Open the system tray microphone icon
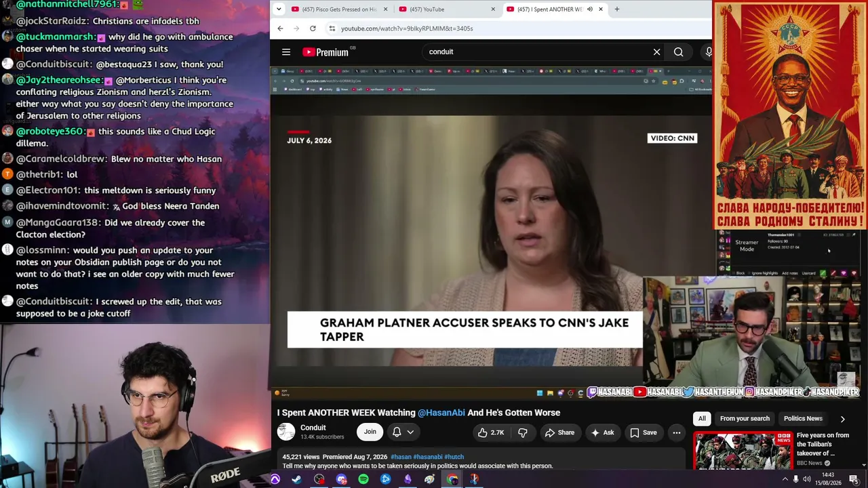868x488 pixels. [796, 479]
